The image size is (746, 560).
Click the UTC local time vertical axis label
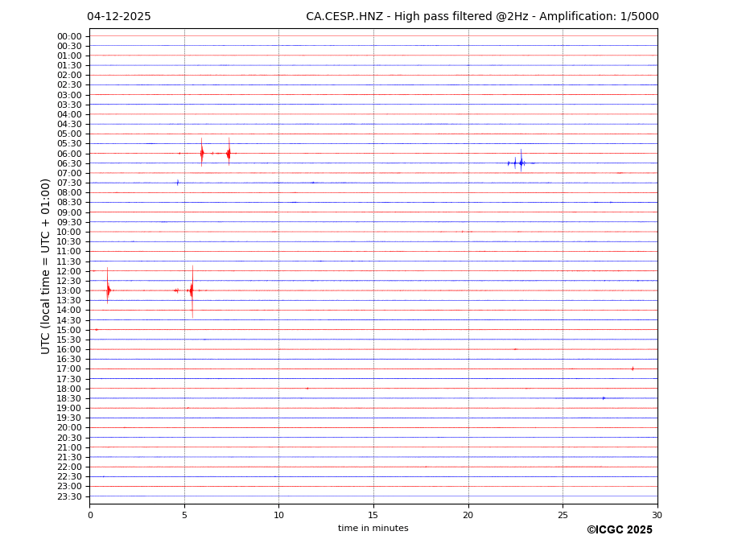47,266
